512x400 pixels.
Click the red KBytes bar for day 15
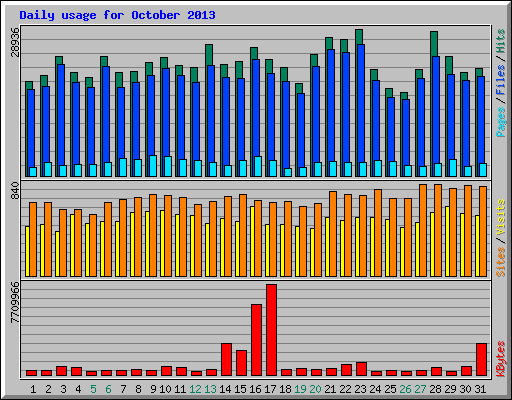pyautogui.click(x=241, y=363)
